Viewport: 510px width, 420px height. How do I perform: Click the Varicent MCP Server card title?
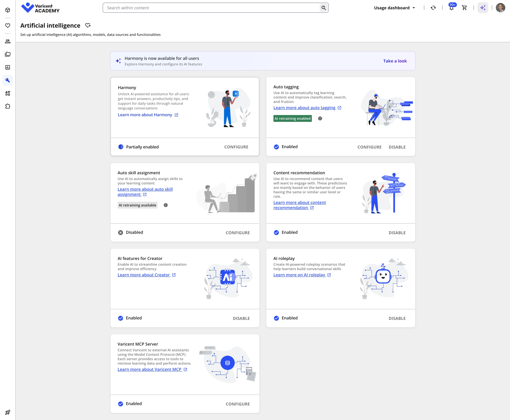tap(138, 344)
